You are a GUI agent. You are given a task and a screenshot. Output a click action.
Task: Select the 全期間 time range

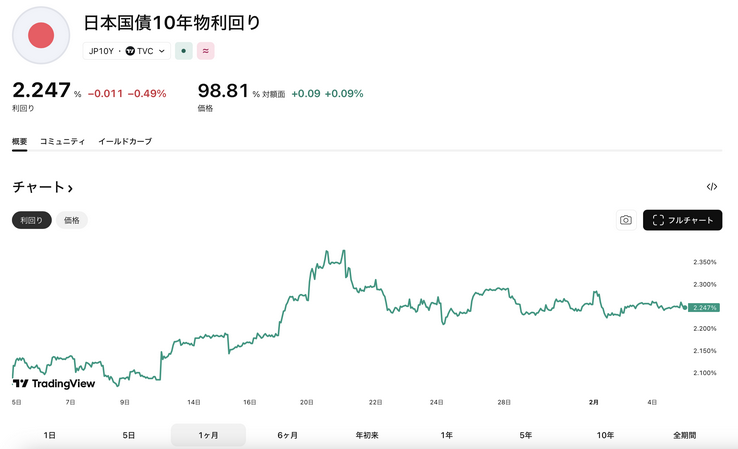[685, 435]
